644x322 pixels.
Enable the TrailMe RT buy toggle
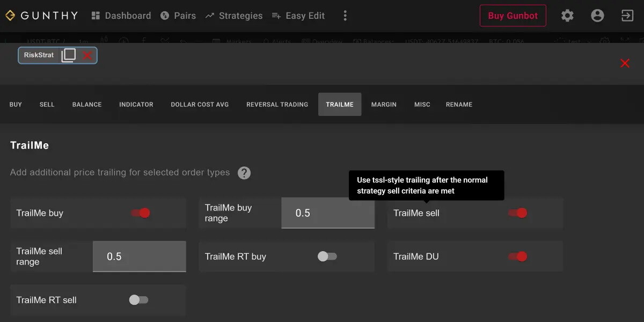point(327,257)
